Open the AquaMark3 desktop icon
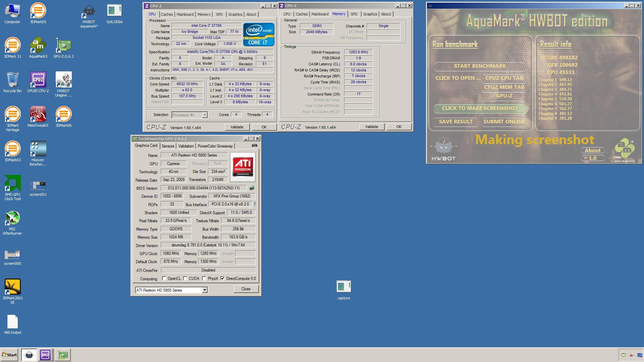This screenshot has height=362, width=644. click(x=38, y=48)
